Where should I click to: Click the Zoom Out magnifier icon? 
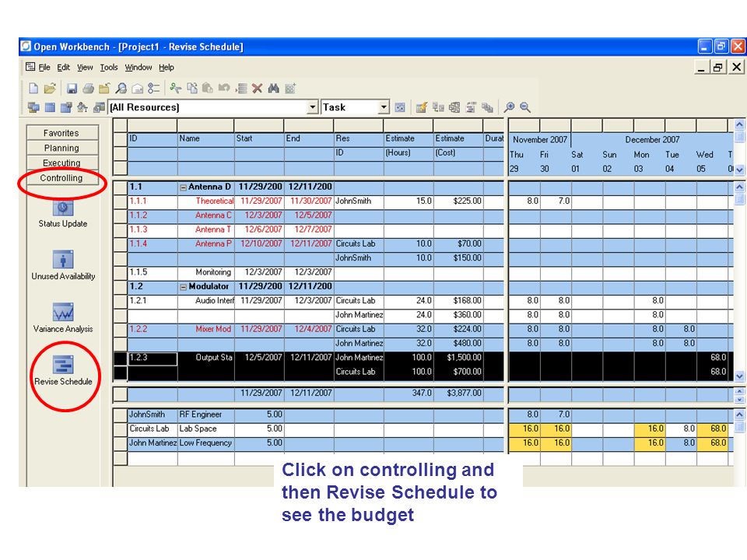coord(525,107)
